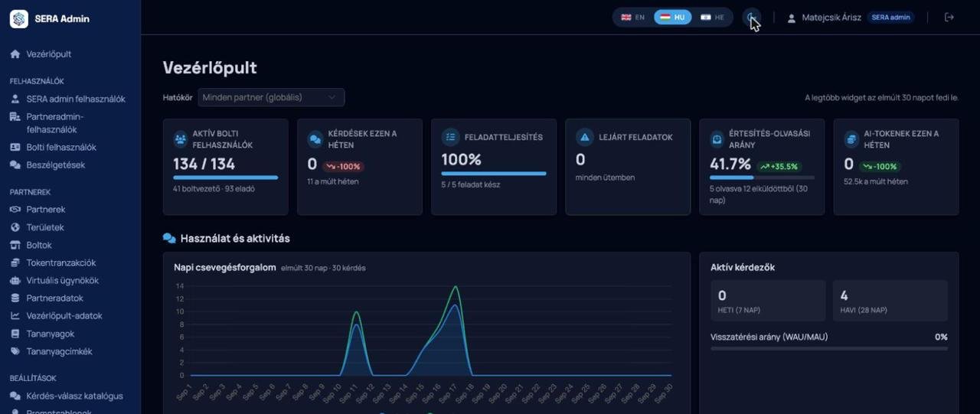Screen dimensions: 980x414
Task: Click the Aktív kérdezők heading
Action: tap(743, 267)
